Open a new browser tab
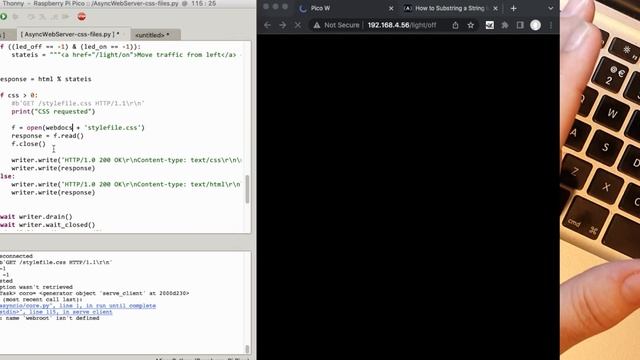 pos(513,8)
